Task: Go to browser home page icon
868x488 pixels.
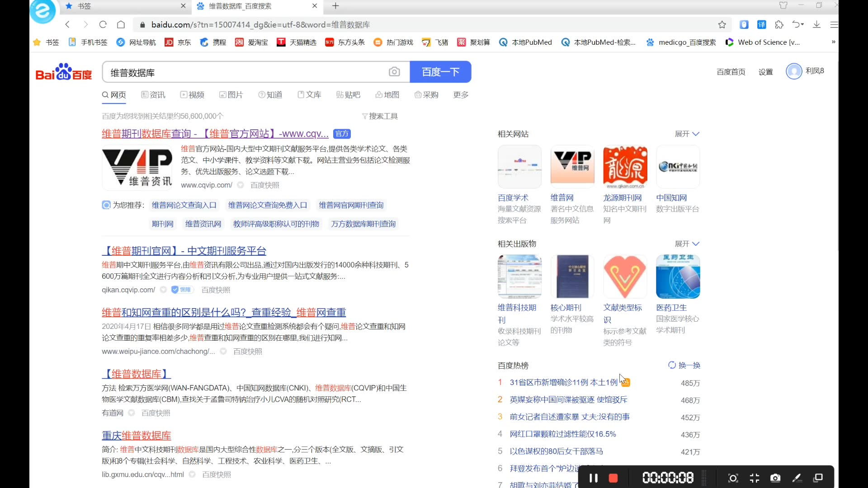Action: point(121,25)
